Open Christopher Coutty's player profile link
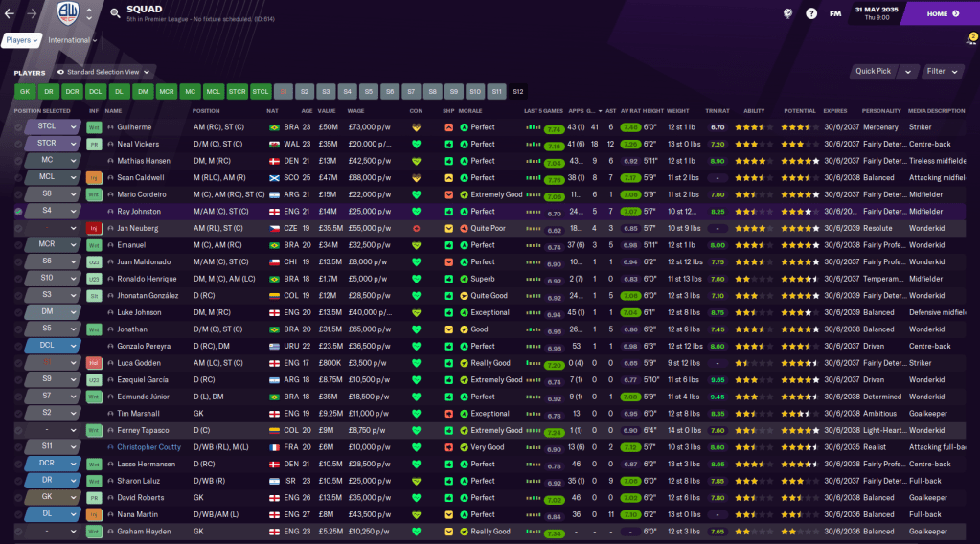 pyautogui.click(x=148, y=447)
